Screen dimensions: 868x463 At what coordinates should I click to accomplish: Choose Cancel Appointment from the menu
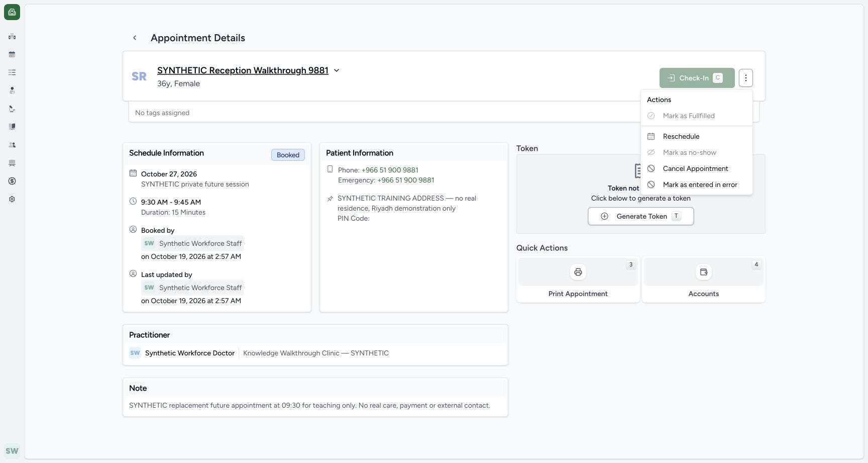(697, 168)
